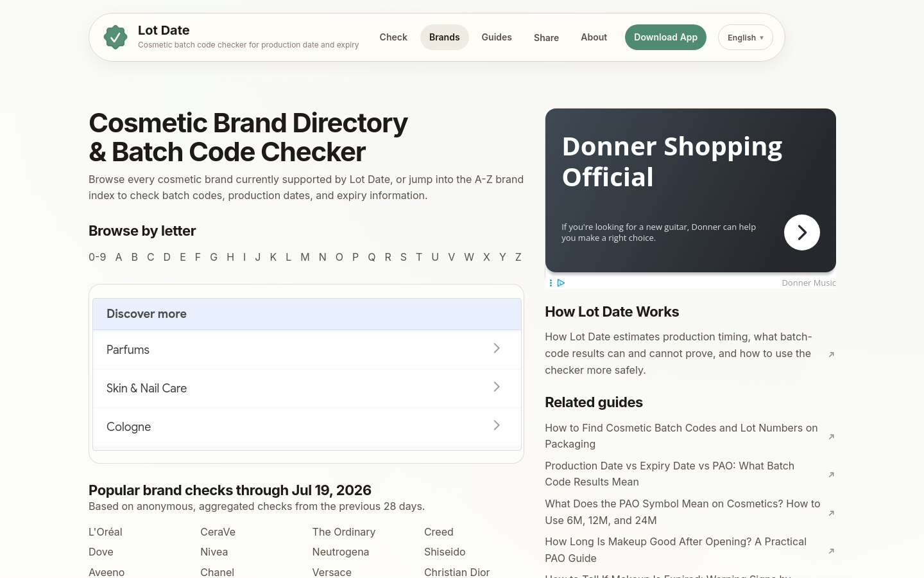Open the Guides menu item
924x578 pixels.
[497, 37]
